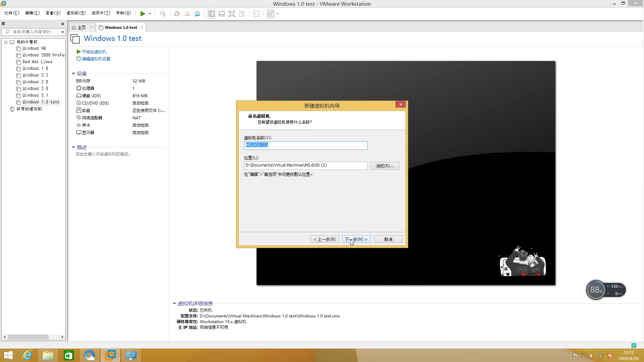Open the 虚拟机(M) menu
Image resolution: width=644 pixels, height=362 pixels.
(x=76, y=13)
